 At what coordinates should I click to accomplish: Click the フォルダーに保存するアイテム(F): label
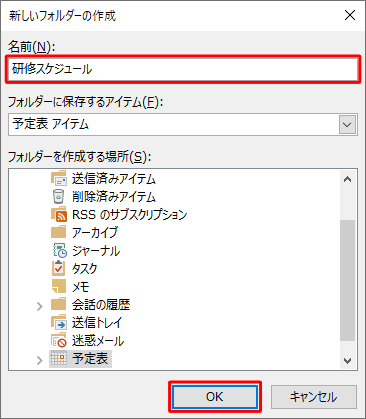point(85,102)
